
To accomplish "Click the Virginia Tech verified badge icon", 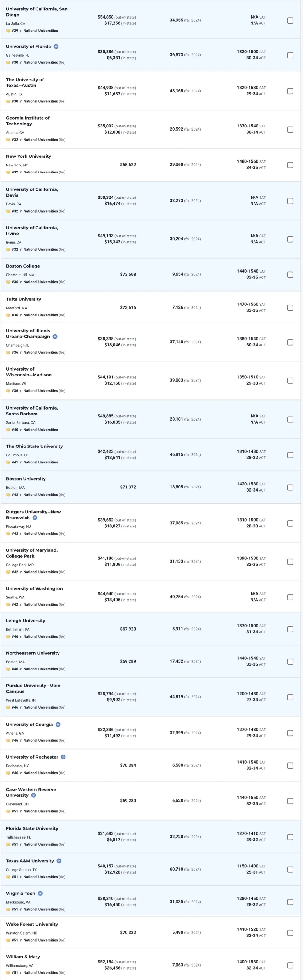I will tap(40, 893).
